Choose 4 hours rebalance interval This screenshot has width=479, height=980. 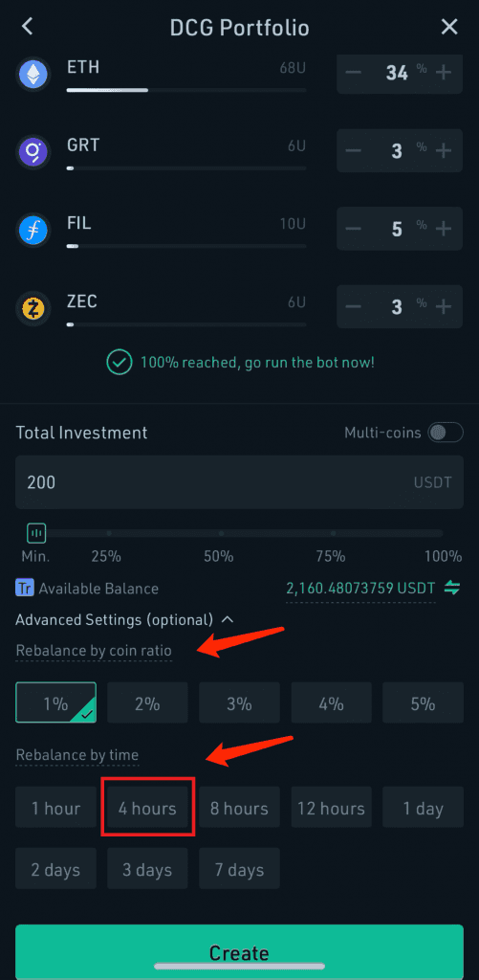(x=147, y=808)
